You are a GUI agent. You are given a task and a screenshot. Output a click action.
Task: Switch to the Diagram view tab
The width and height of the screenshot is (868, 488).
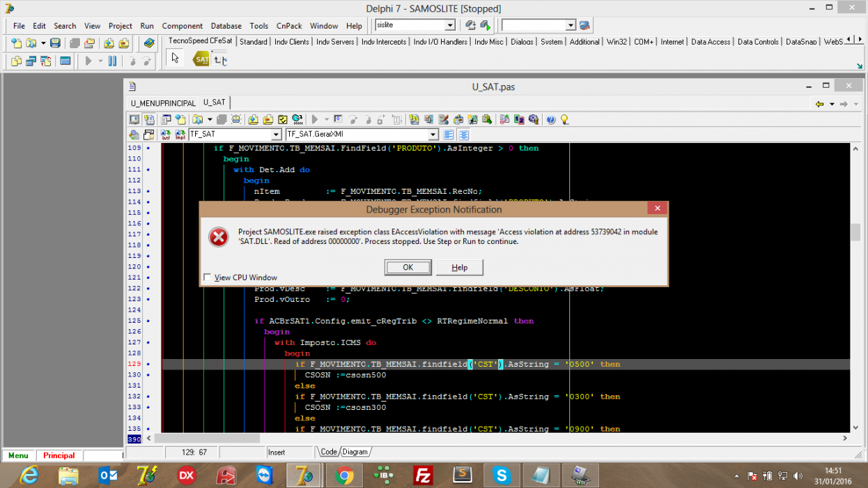tap(355, 452)
